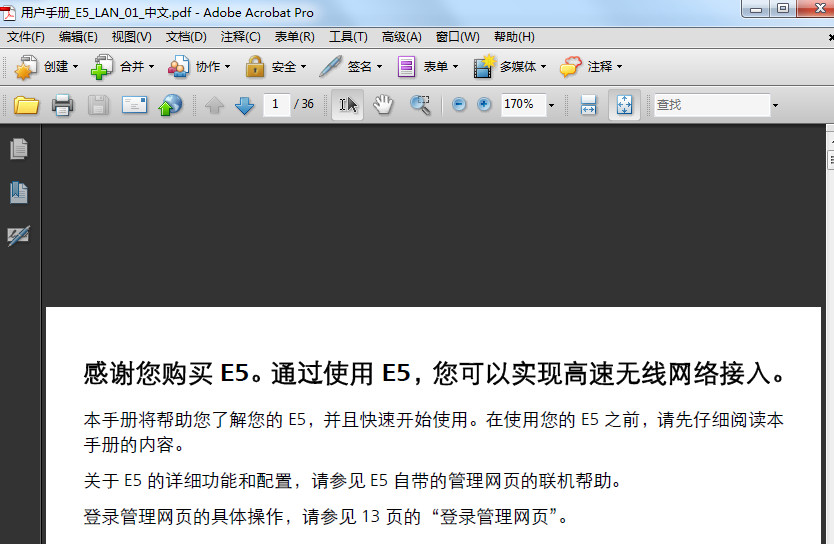Click the Multimedia (多媒体) film icon

[x=483, y=67]
